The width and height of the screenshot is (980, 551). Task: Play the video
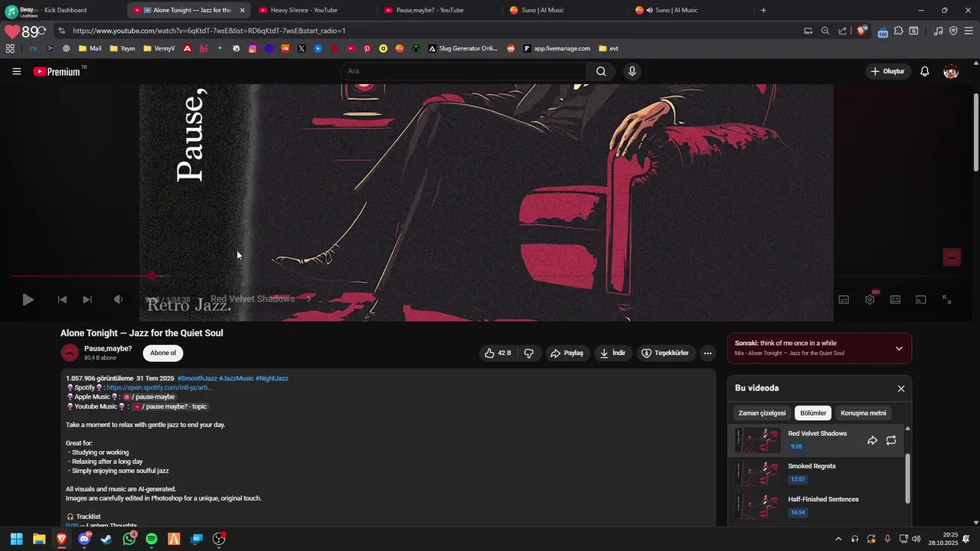coord(28,299)
